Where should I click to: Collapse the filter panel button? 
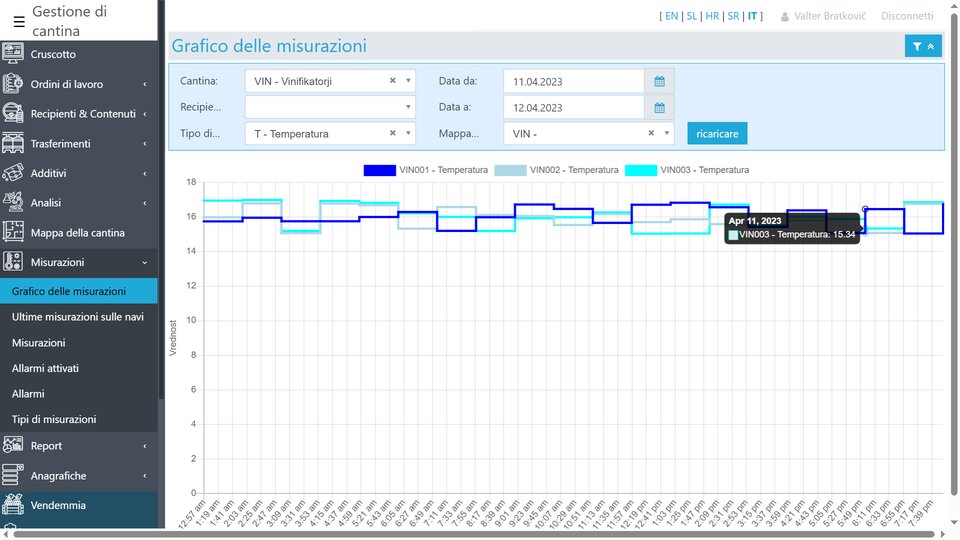click(923, 46)
